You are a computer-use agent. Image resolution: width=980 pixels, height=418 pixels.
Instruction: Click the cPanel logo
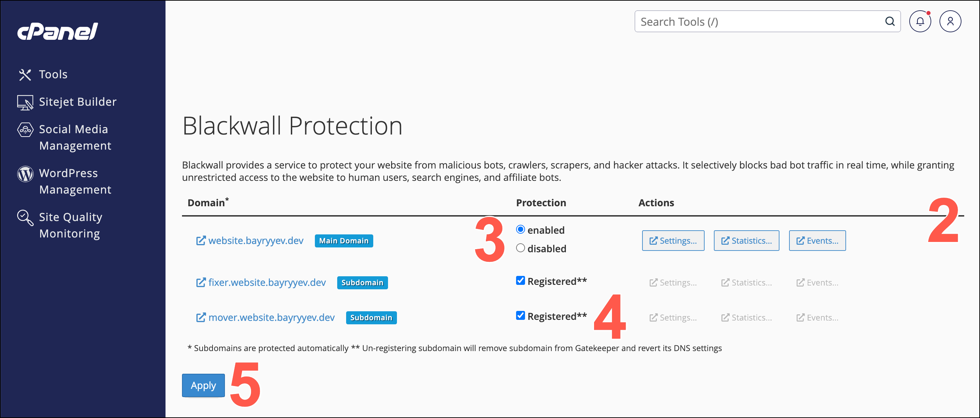click(x=57, y=31)
